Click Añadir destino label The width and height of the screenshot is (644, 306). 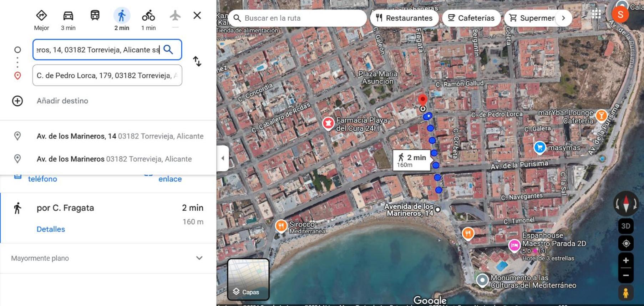(62, 101)
